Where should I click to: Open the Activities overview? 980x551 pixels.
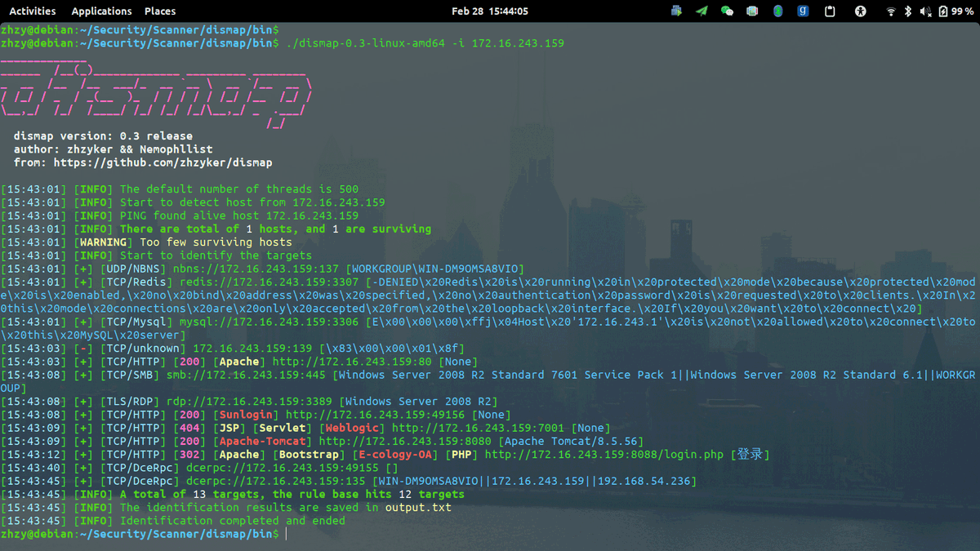[x=33, y=11]
